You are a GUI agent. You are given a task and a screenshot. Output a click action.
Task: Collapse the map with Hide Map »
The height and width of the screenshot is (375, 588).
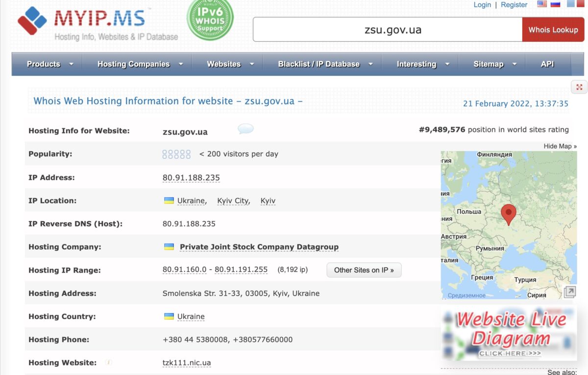click(560, 146)
